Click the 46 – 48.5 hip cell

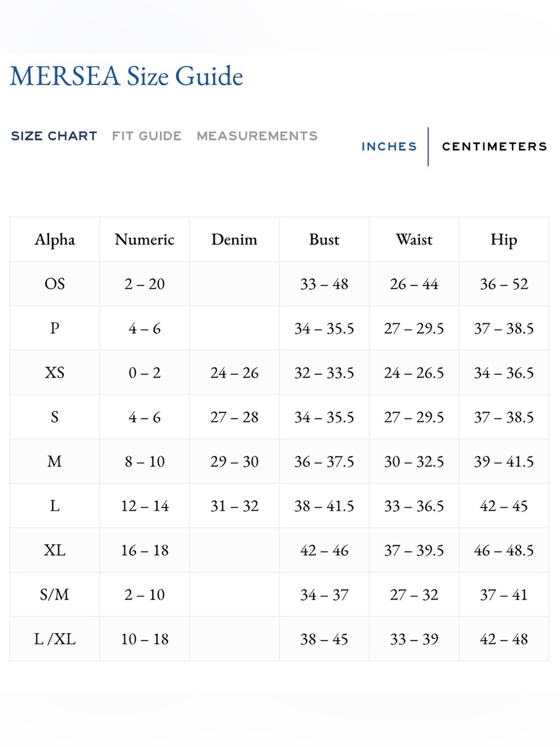pos(504,550)
